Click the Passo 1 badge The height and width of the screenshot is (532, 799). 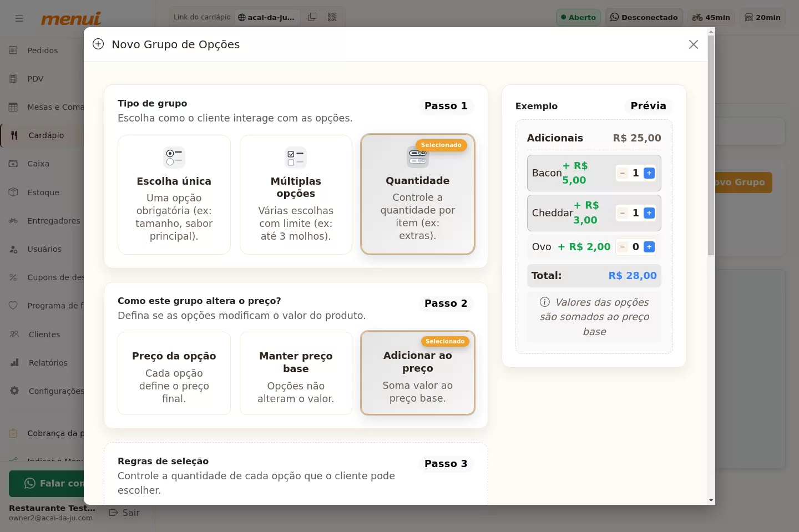[x=446, y=106]
